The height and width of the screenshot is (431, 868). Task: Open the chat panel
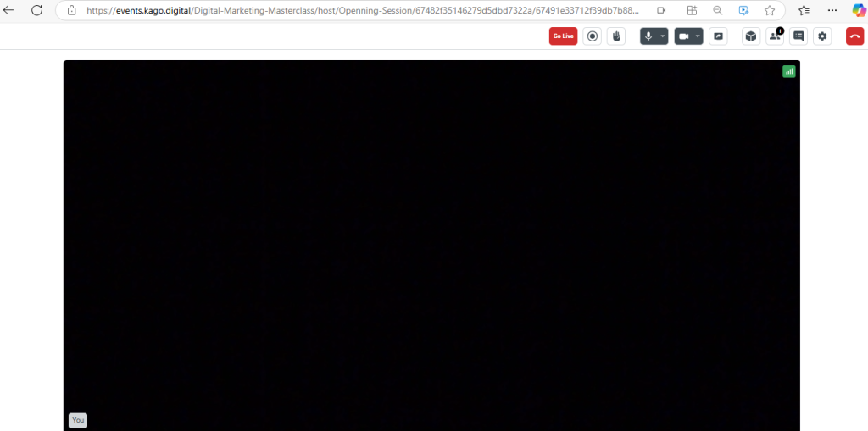click(798, 36)
